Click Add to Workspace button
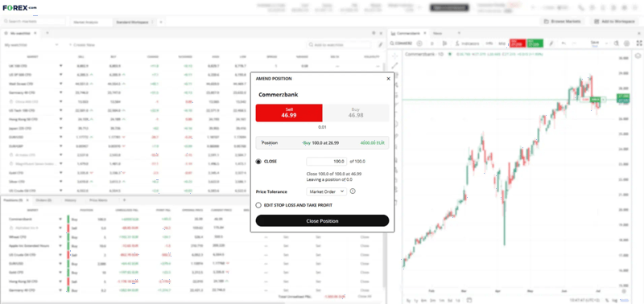644x304 pixels. [x=614, y=22]
